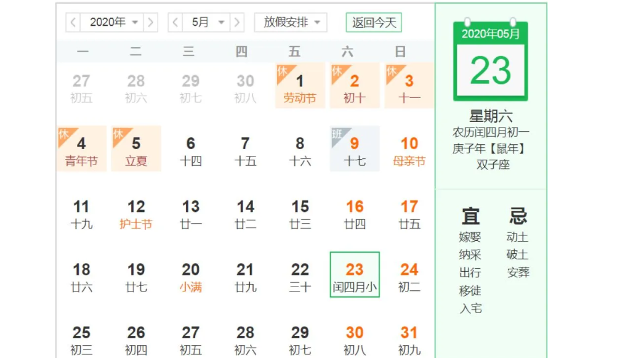Select May 1 劳动节 holiday cell

[300, 87]
